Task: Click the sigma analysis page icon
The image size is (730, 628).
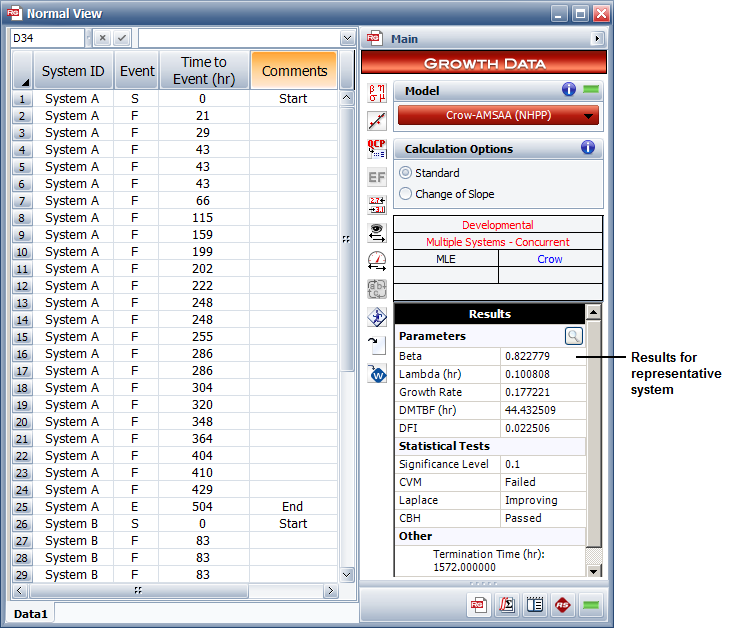Action: 506,605
